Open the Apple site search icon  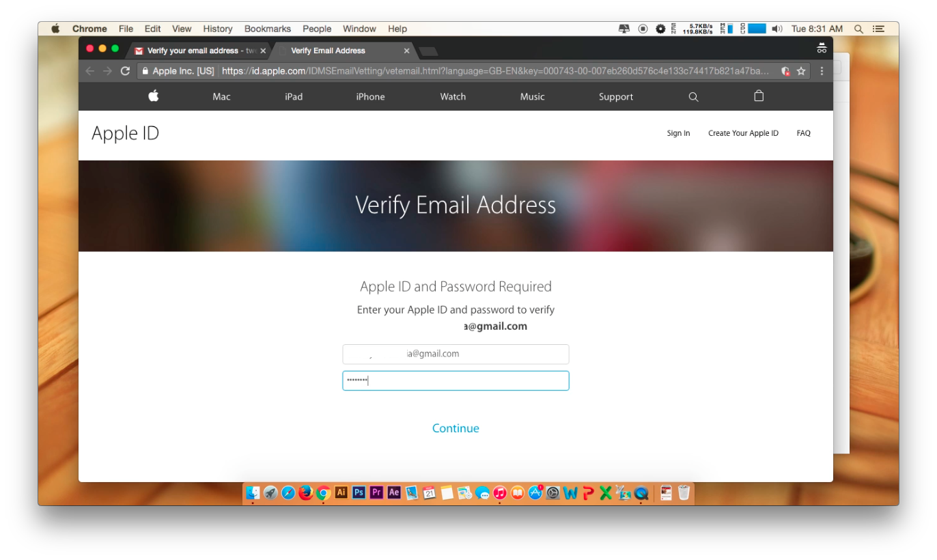tap(693, 97)
